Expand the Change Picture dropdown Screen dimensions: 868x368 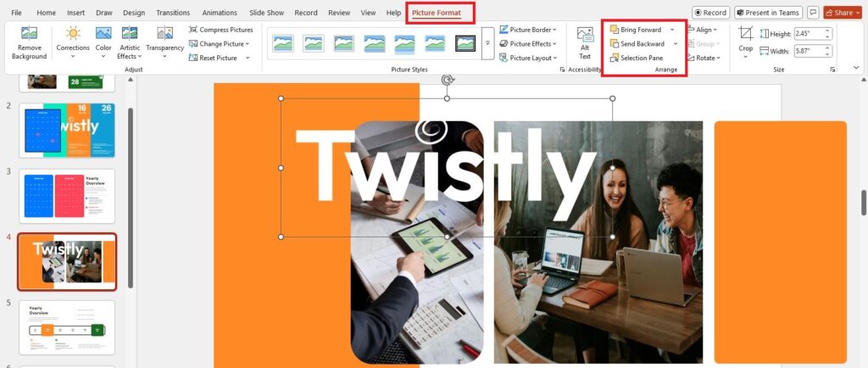[x=248, y=44]
